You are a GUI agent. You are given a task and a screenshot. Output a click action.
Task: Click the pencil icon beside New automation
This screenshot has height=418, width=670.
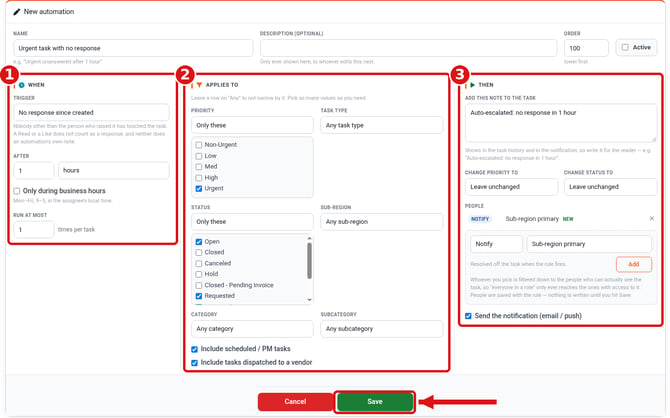coord(17,12)
